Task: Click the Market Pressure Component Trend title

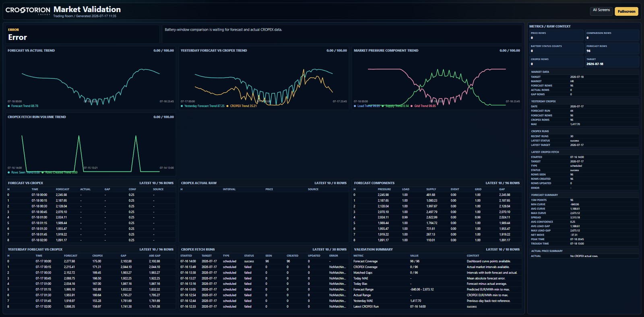Action: pos(386,51)
